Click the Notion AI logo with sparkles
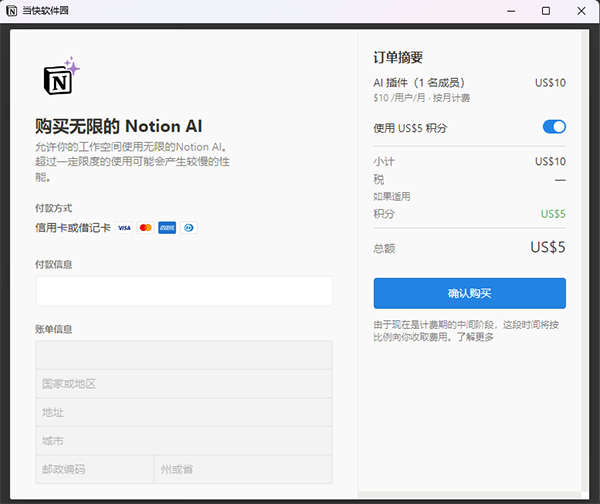Screen dimensions: 600x504 [x=62, y=75]
